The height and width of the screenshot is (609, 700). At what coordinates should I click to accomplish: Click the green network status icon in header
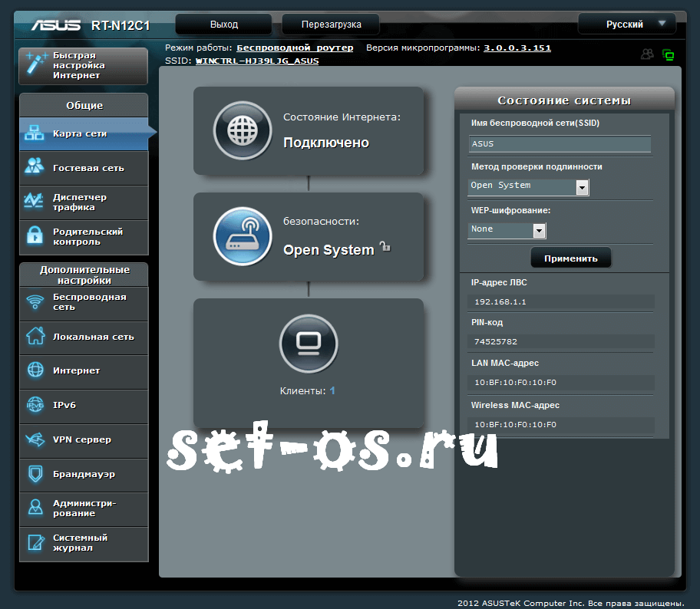click(668, 54)
